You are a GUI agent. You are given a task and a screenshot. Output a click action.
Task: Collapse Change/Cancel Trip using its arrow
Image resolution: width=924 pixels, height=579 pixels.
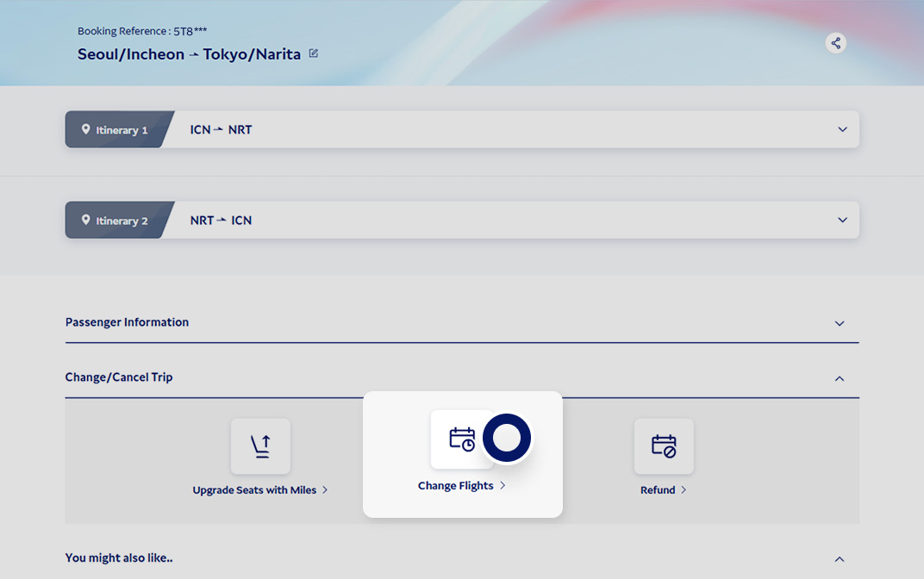coord(840,378)
